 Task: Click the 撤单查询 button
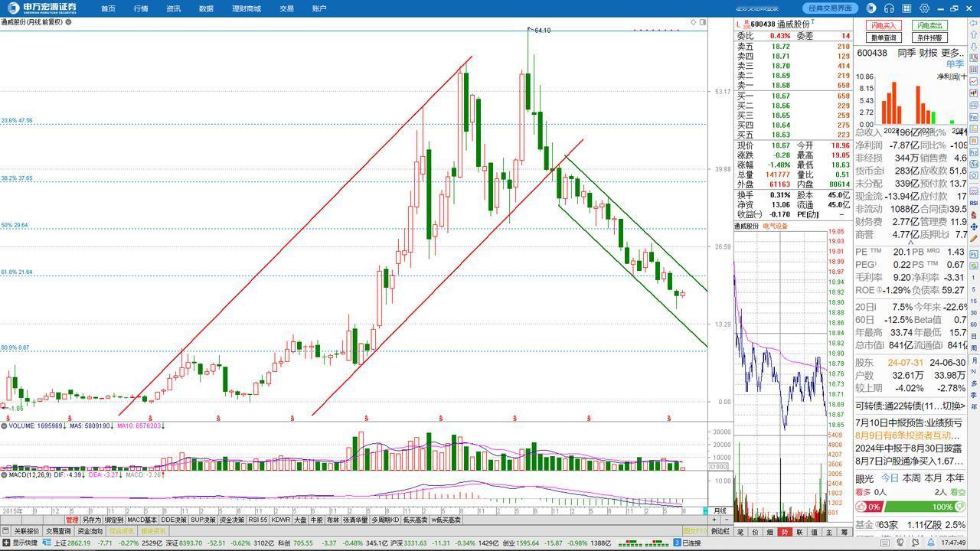[884, 37]
